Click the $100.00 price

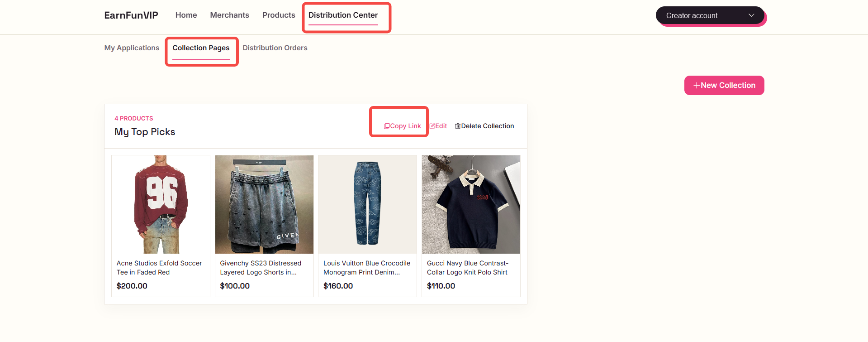tap(235, 286)
